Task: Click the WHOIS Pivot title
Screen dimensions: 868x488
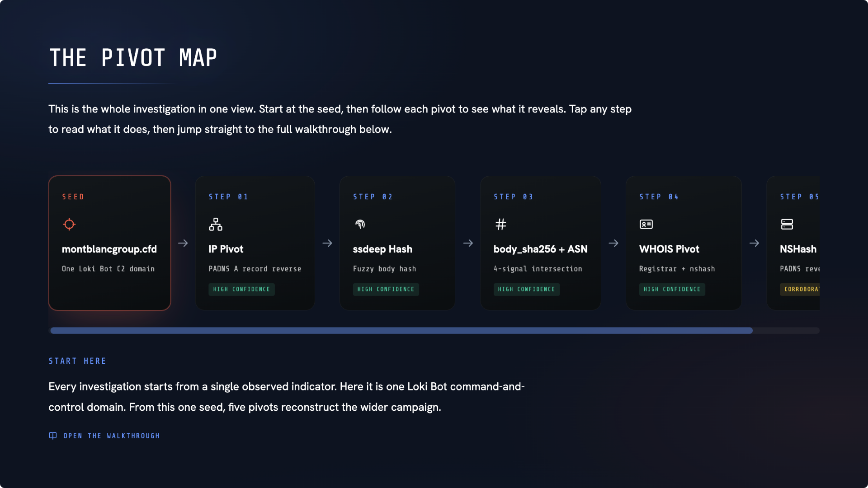Action: click(x=669, y=249)
